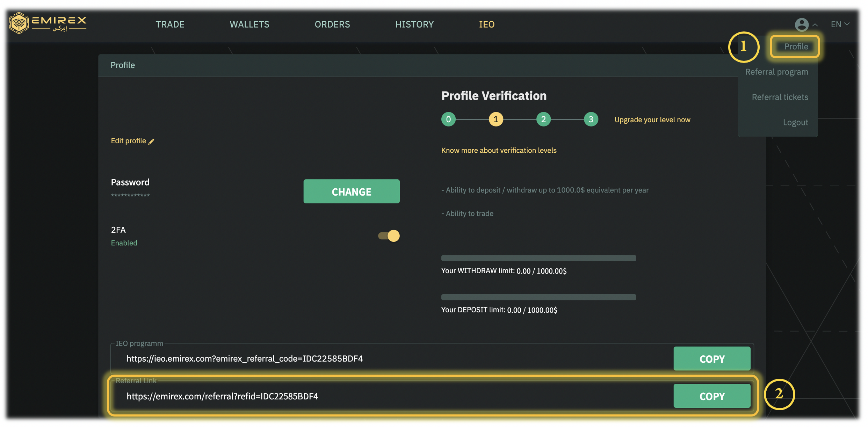This screenshot has width=868, height=427.
Task: Turn off the 2FA toggle
Action: 389,236
